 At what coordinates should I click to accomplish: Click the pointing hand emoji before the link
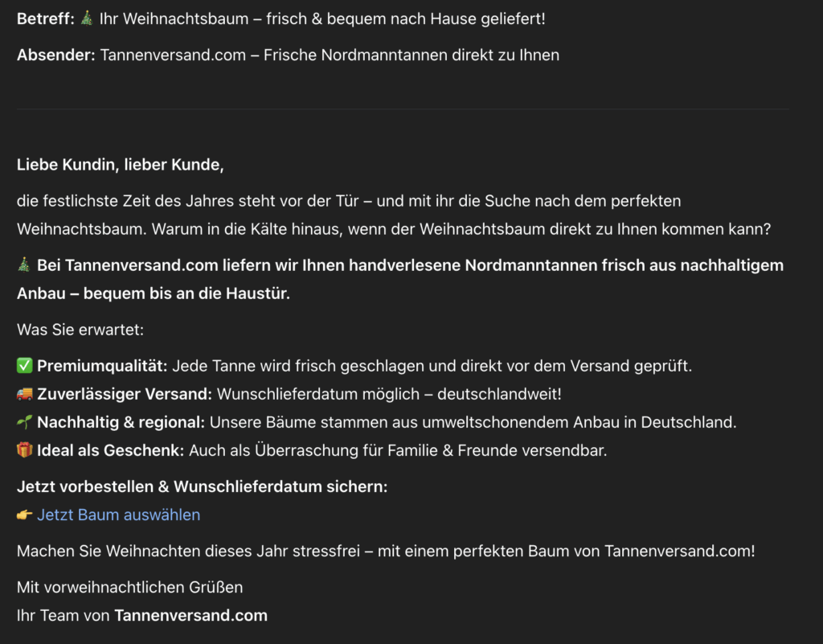(25, 515)
